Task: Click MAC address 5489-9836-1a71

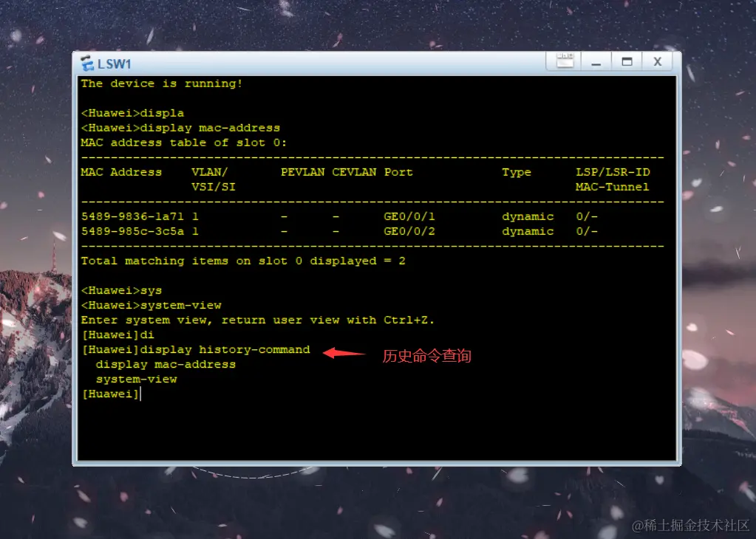Action: (x=132, y=216)
